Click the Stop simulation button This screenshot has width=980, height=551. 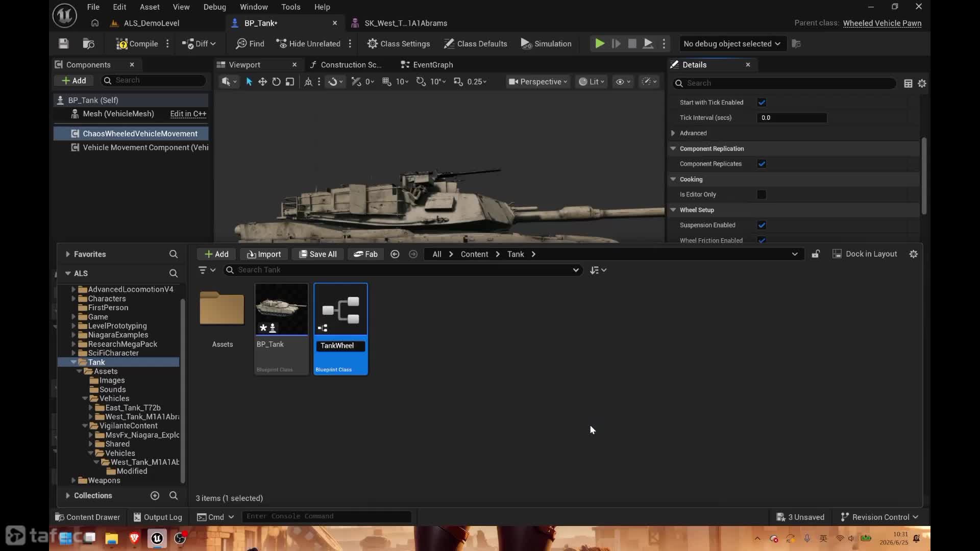(x=632, y=44)
